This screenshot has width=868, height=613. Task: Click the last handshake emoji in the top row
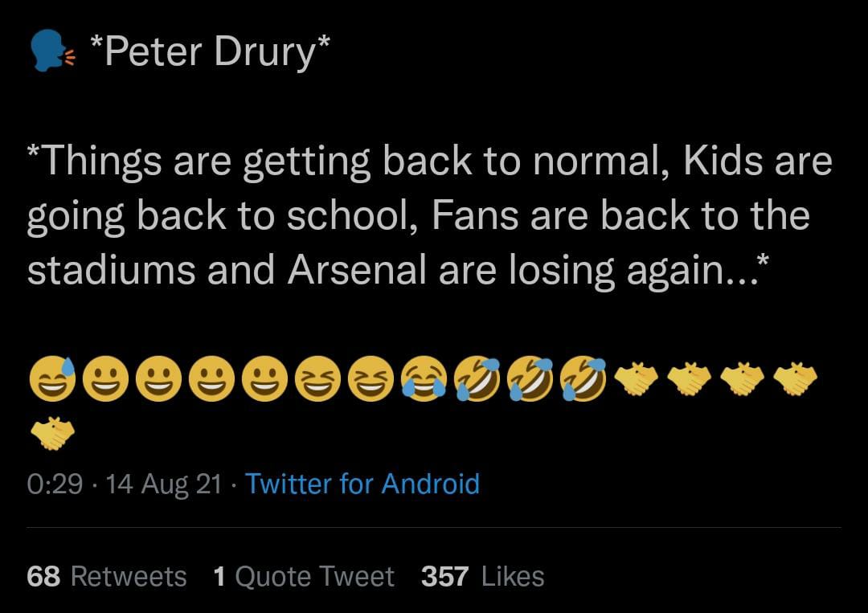tap(796, 379)
